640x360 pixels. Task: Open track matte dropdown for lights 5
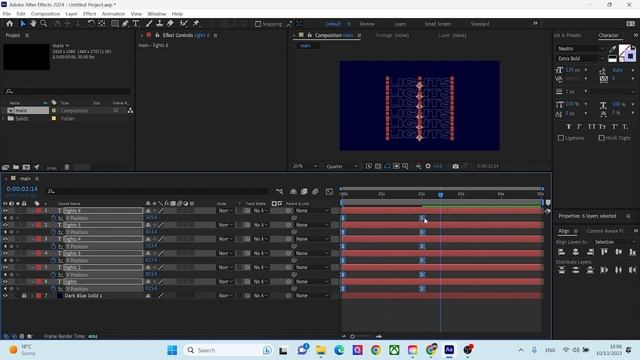260,225
